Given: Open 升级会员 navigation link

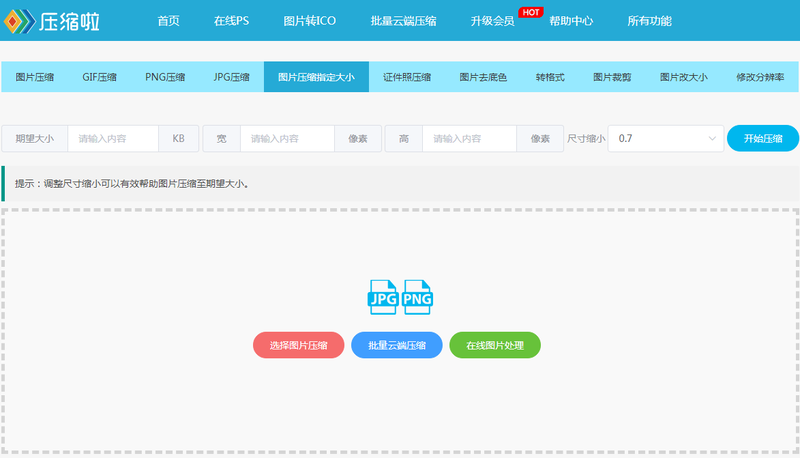Looking at the screenshot, I should [x=492, y=21].
